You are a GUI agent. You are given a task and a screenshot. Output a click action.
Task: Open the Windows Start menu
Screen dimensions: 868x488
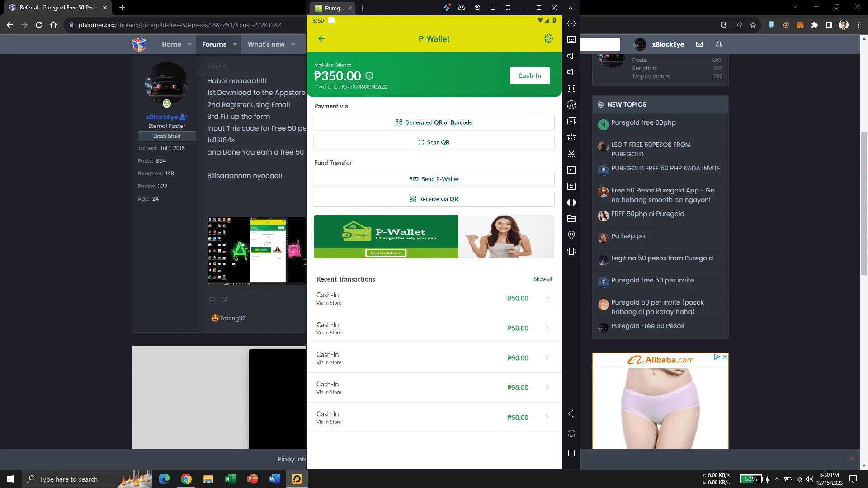pyautogui.click(x=11, y=479)
